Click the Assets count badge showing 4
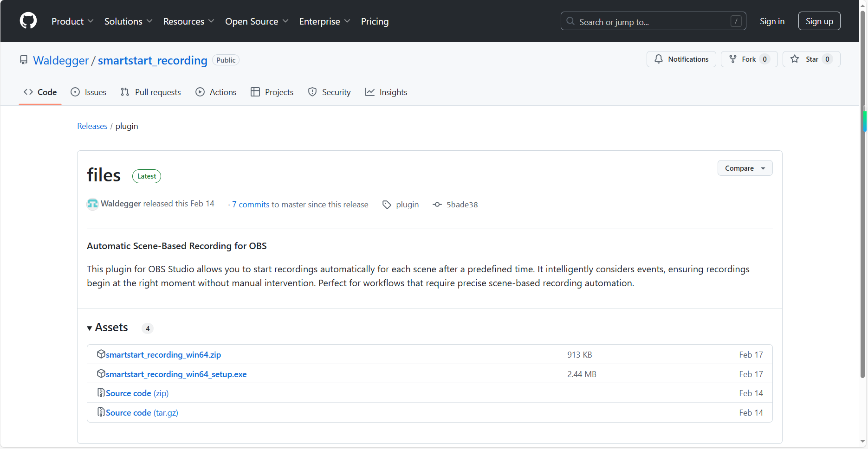Screen dimensions: 868x449 pyautogui.click(x=148, y=328)
